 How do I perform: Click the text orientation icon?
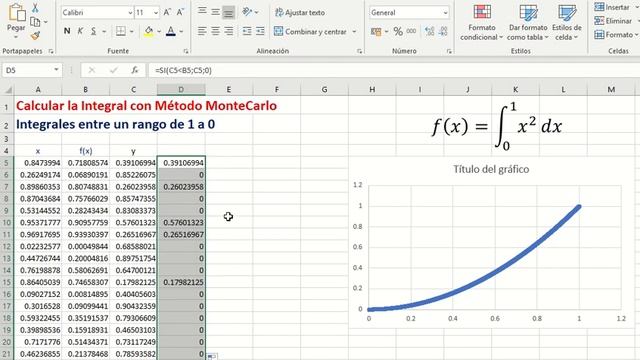point(247,12)
